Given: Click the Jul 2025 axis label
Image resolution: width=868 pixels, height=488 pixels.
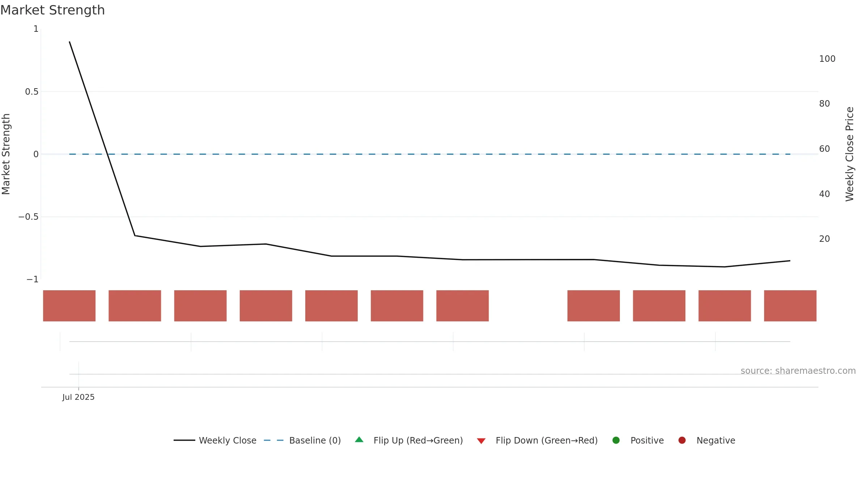Looking at the screenshot, I should pyautogui.click(x=78, y=397).
